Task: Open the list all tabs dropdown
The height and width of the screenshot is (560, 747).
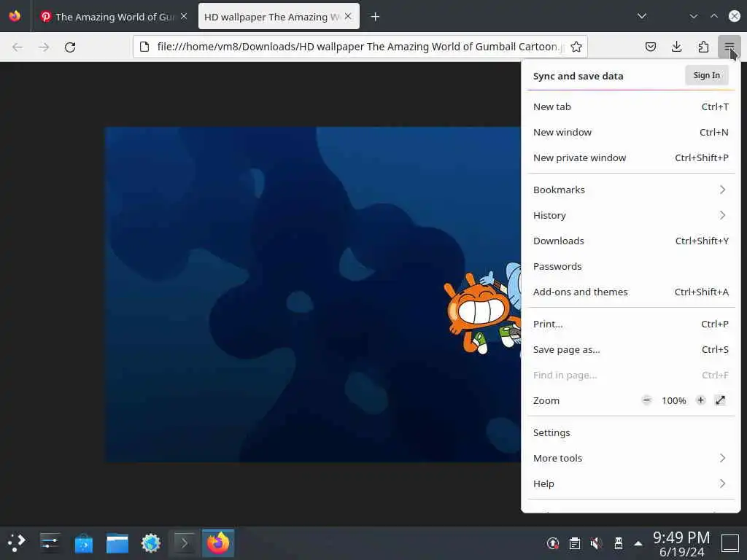Action: click(x=642, y=16)
